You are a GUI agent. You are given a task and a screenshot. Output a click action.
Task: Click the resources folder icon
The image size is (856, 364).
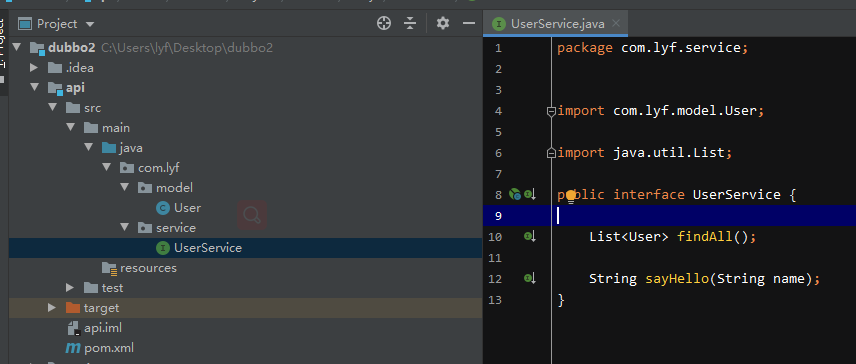[109, 268]
